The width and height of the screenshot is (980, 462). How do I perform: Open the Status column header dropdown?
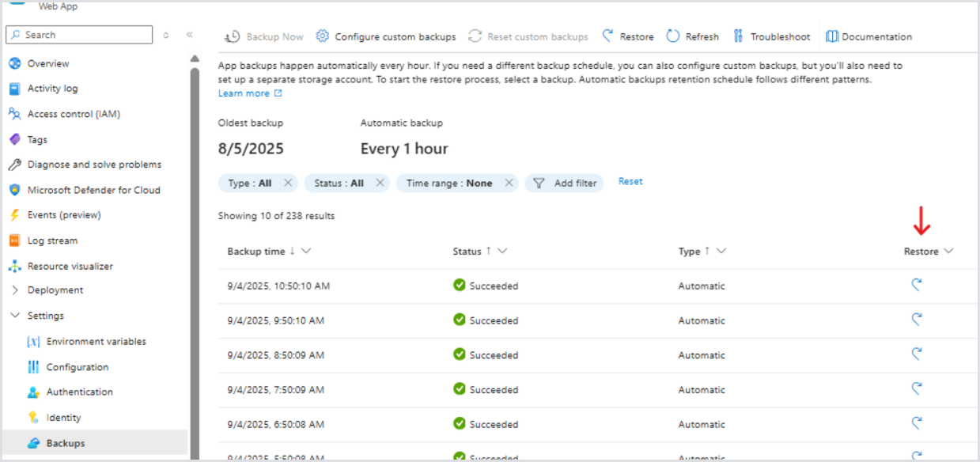pos(502,251)
